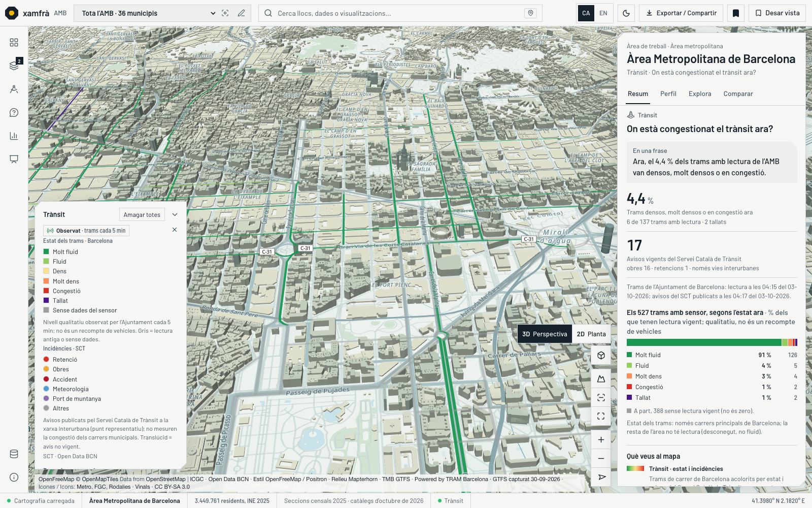The height and width of the screenshot is (508, 812).
Task: Open the info circle icon in the sidebar
Action: click(x=14, y=478)
